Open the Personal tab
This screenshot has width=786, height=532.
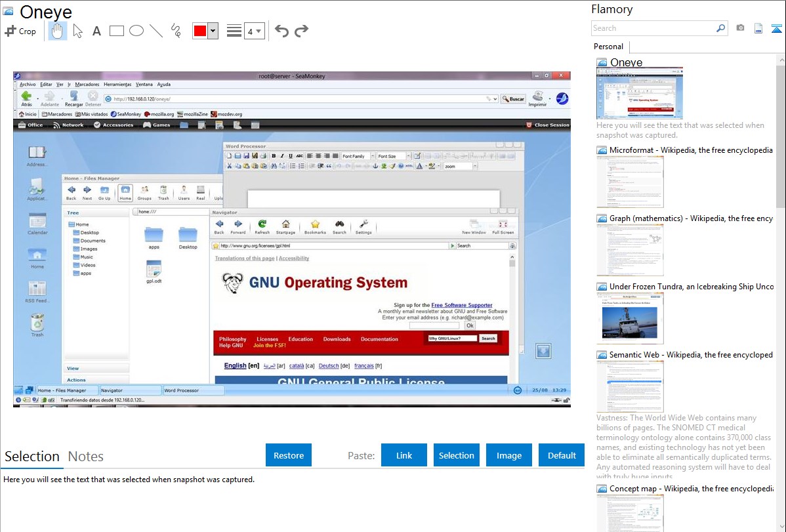click(609, 47)
